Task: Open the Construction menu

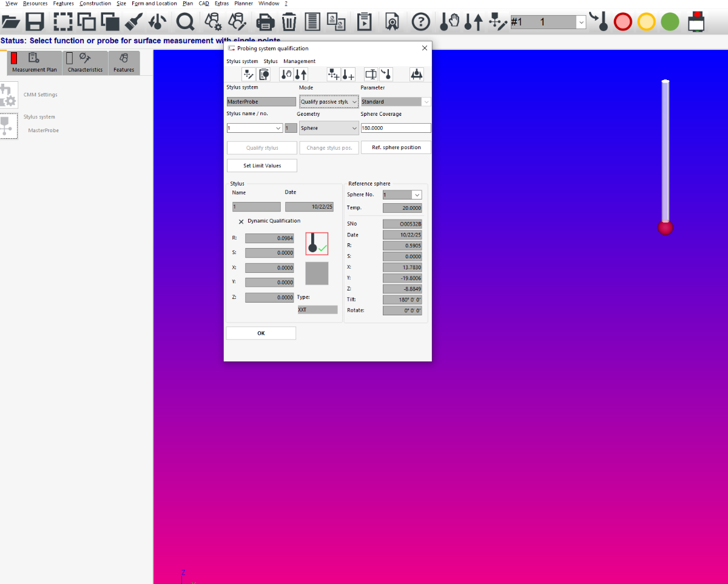Action: (x=95, y=4)
